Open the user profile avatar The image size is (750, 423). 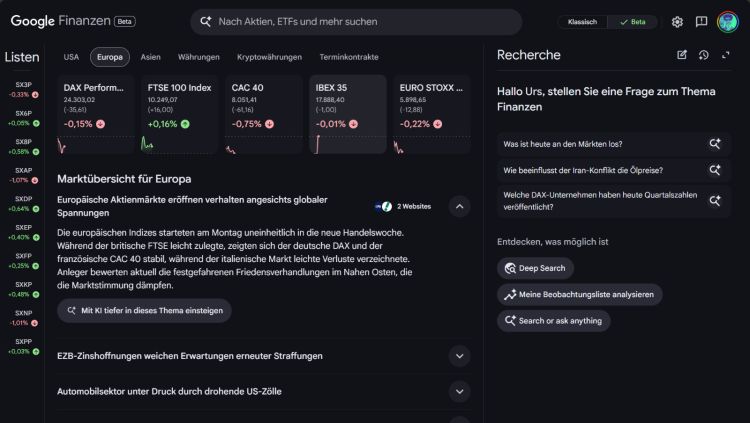728,22
